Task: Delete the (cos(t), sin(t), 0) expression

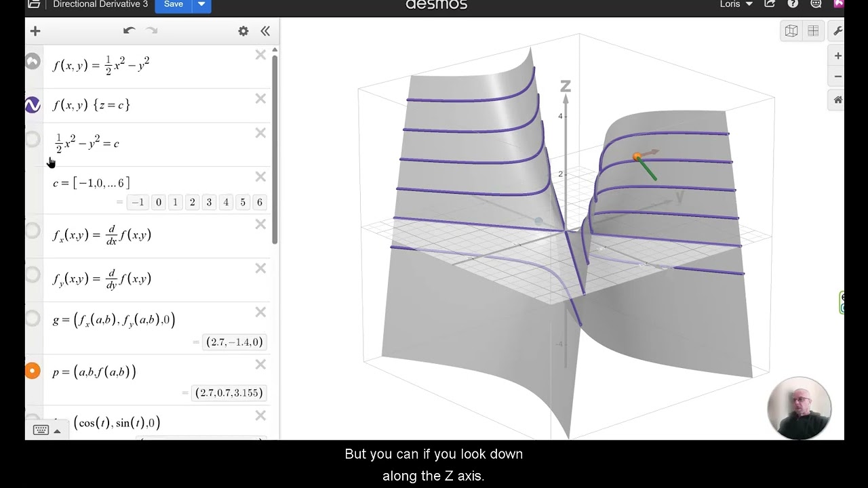Action: click(x=260, y=416)
